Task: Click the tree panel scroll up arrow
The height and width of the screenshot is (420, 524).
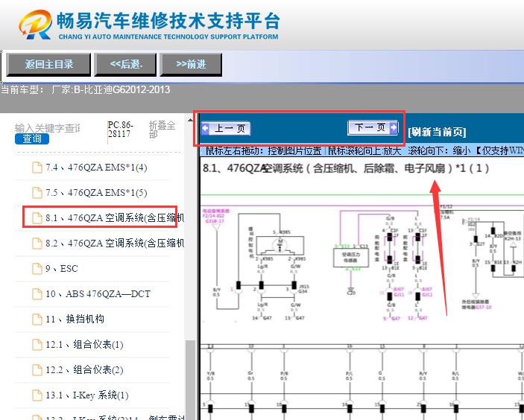Action: click(x=190, y=120)
